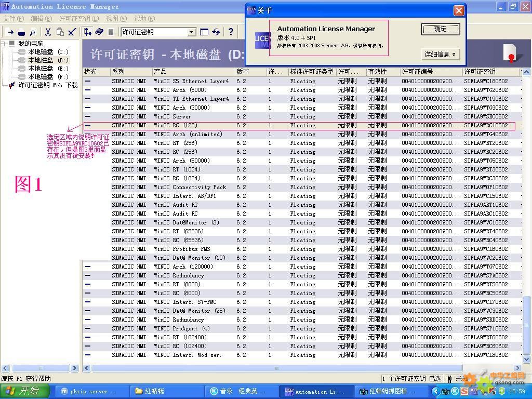Click the camera icon in system tray
532x399 pixels.
[445, 392]
